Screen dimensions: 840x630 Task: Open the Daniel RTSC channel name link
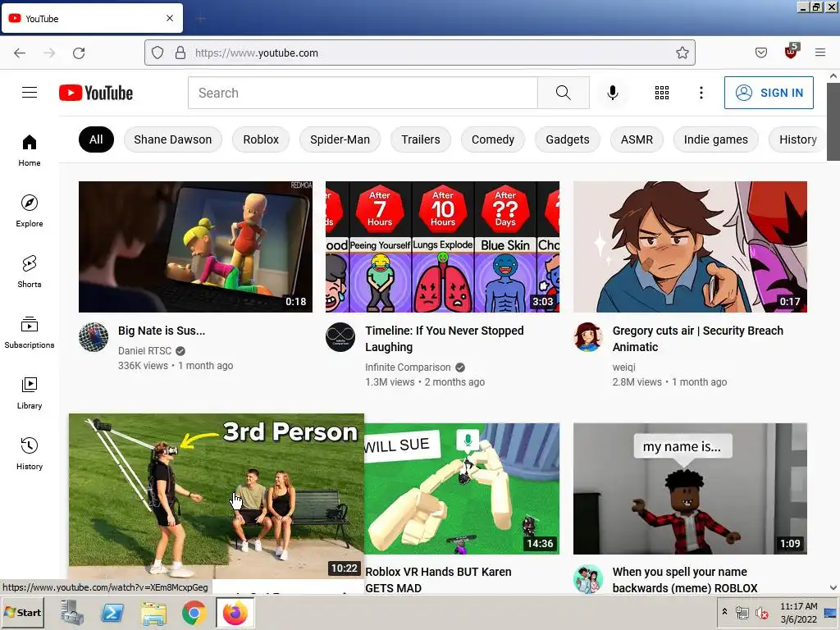click(144, 351)
